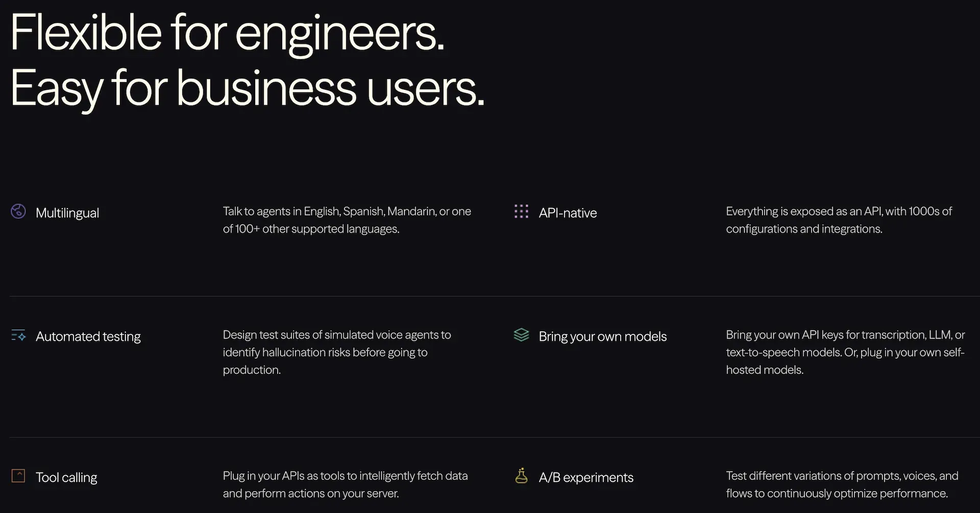This screenshot has width=980, height=513.
Task: Click the Plug in your APIs description
Action: point(345,484)
